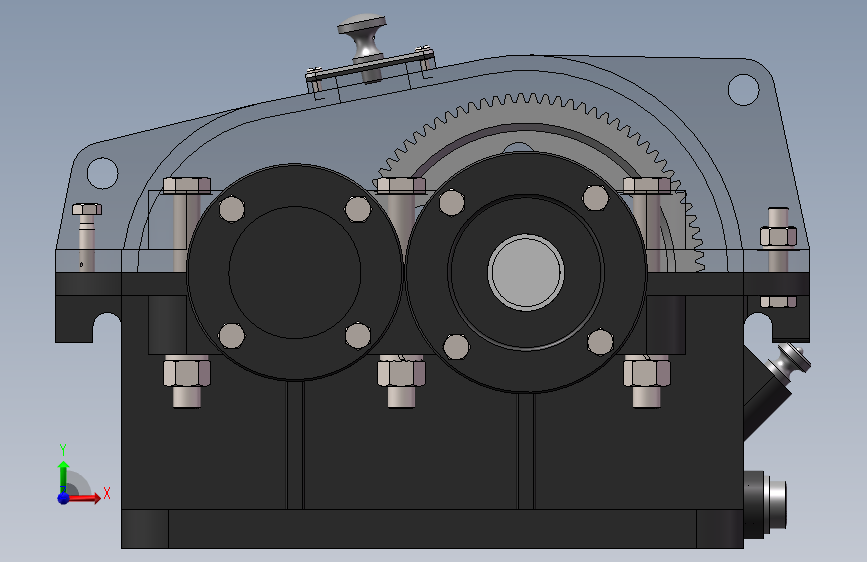Select the right vertical rib on lower housing

pos(526,451)
